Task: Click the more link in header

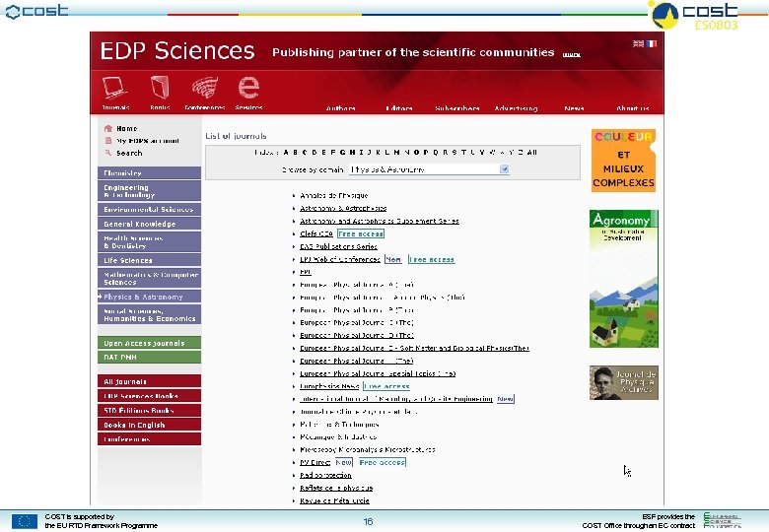Action: point(572,54)
